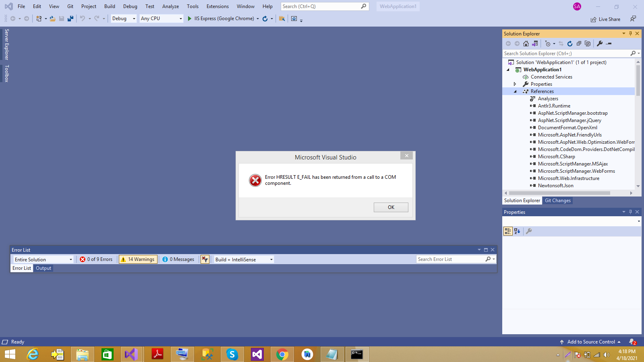This screenshot has width=644, height=362.
Task: Toggle the 0 Messages filter
Action: [x=178, y=259]
